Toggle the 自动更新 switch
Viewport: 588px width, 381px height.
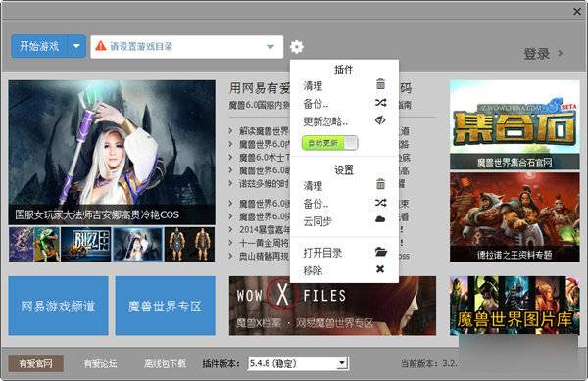[x=330, y=143]
